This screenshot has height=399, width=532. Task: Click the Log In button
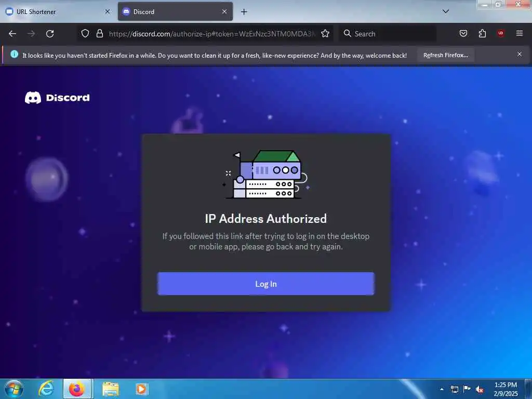[x=265, y=284]
